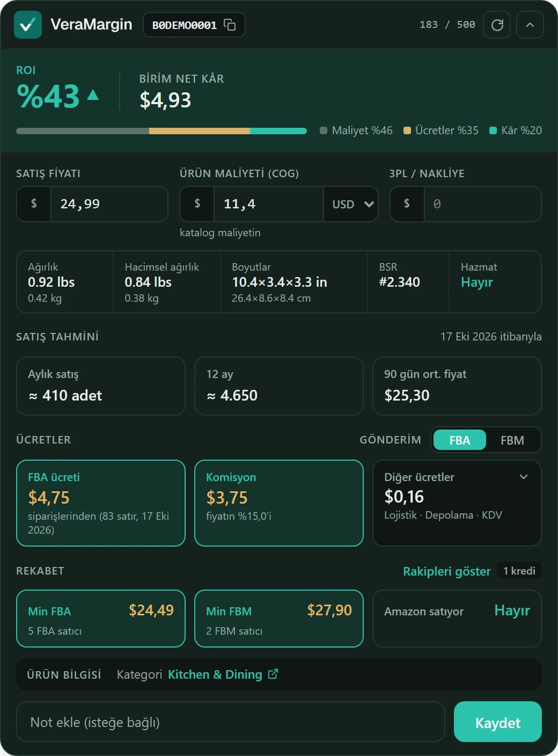
Task: Click the 17 Eki 2026 itibarıyla date
Action: click(491, 337)
